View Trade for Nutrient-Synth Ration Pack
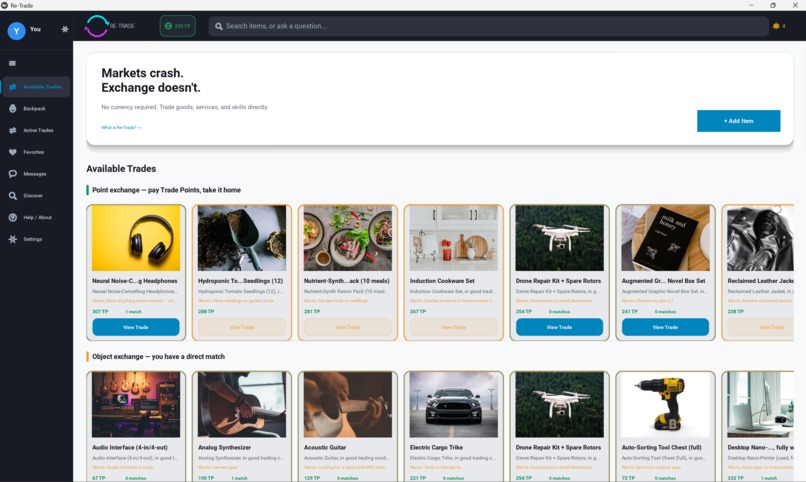 pos(347,327)
